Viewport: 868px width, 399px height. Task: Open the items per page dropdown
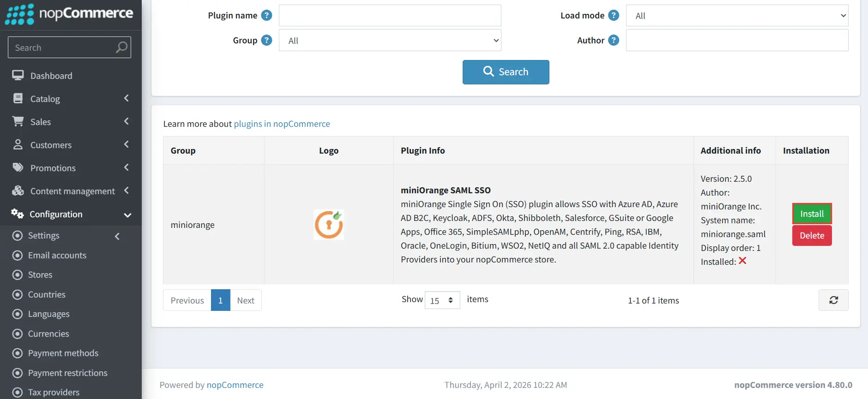(x=442, y=300)
